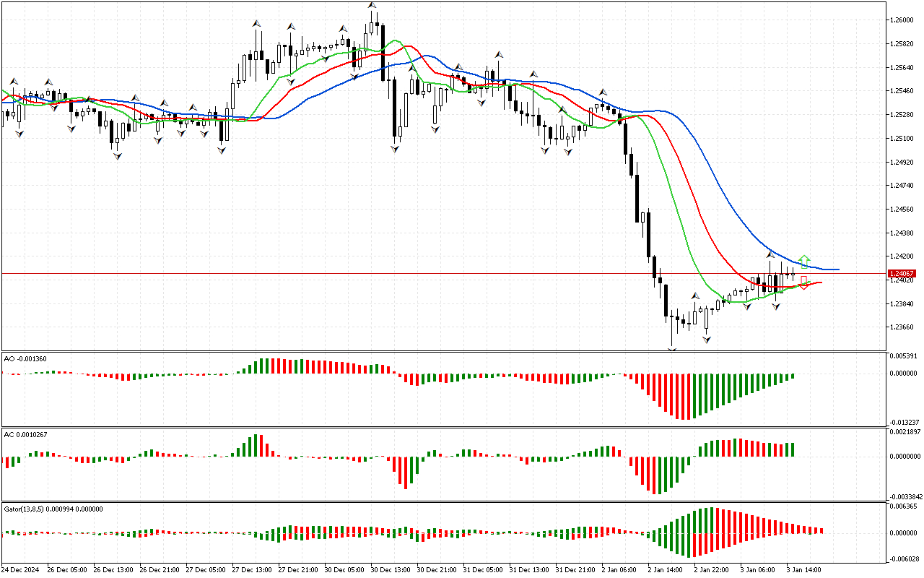Click the 1.23660 price scale label
Image resolution: width=924 pixels, height=578 pixels.
pyautogui.click(x=903, y=327)
